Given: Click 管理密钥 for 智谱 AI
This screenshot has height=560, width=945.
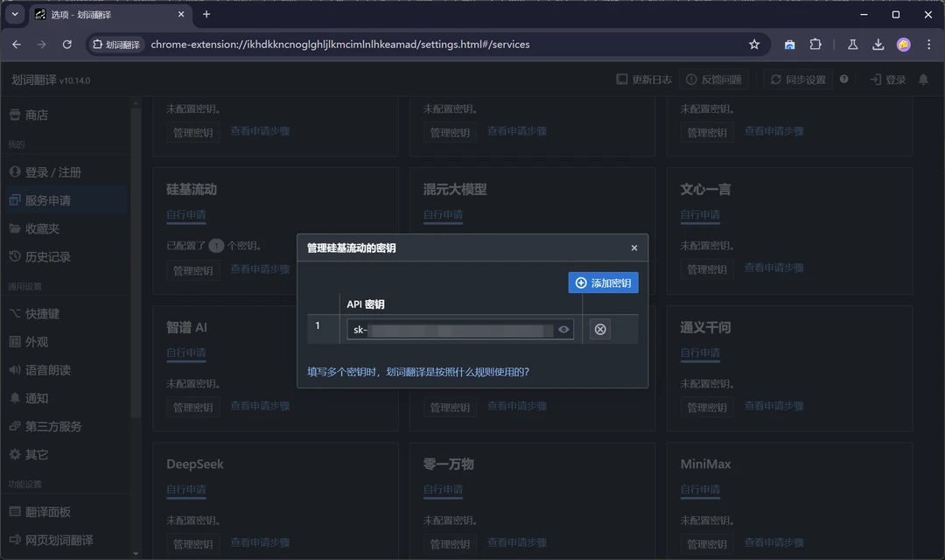Looking at the screenshot, I should (192, 408).
